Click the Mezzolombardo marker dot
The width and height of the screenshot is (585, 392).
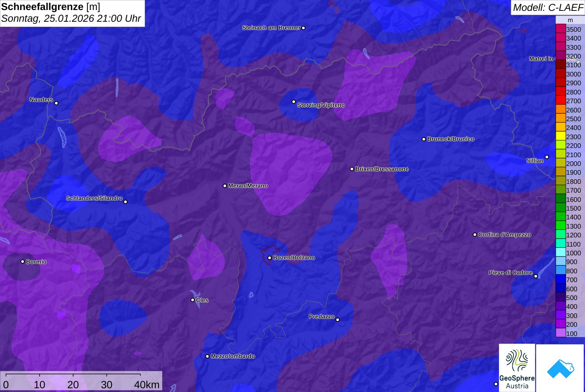click(x=207, y=356)
